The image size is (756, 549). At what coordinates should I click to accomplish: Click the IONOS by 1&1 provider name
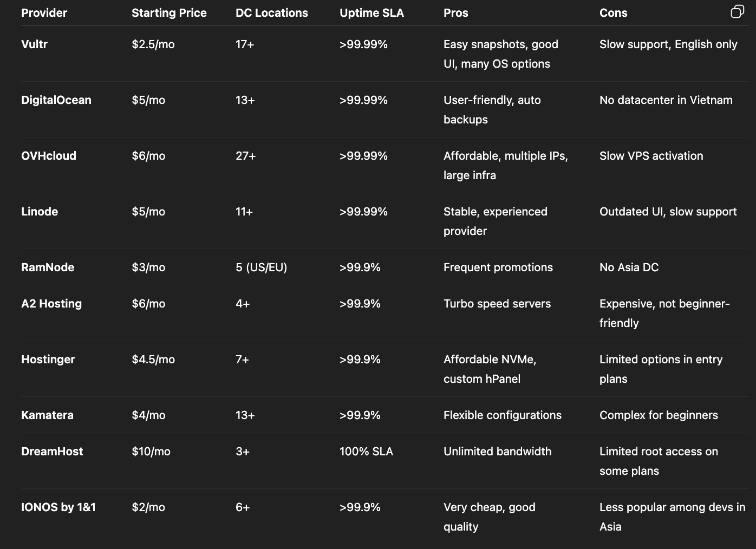58,507
